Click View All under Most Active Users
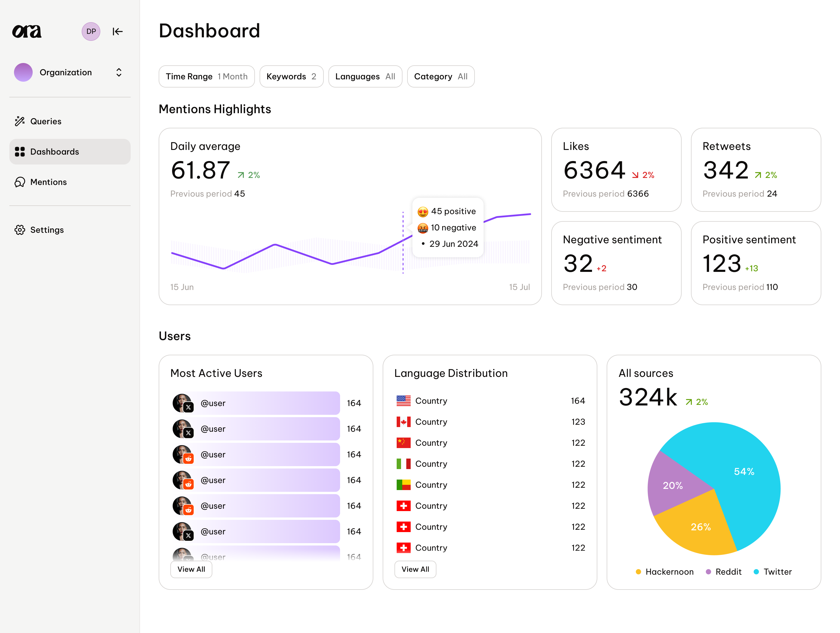 click(x=191, y=569)
